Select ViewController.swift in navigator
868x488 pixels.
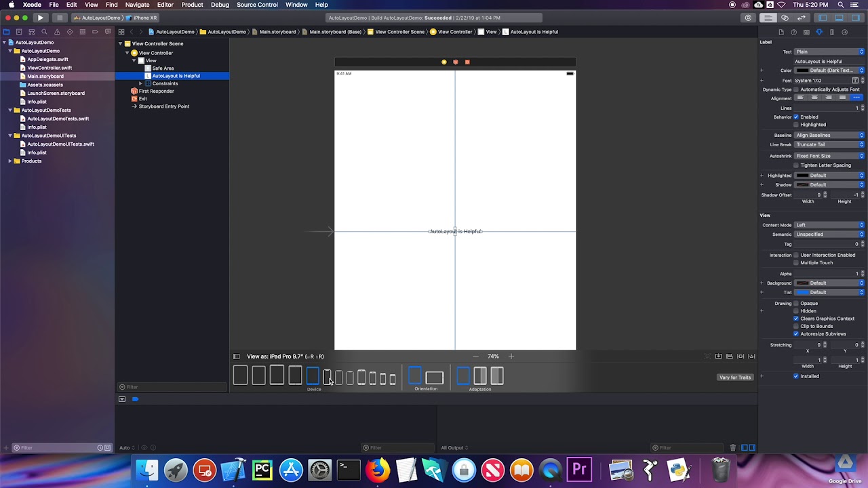tap(50, 68)
